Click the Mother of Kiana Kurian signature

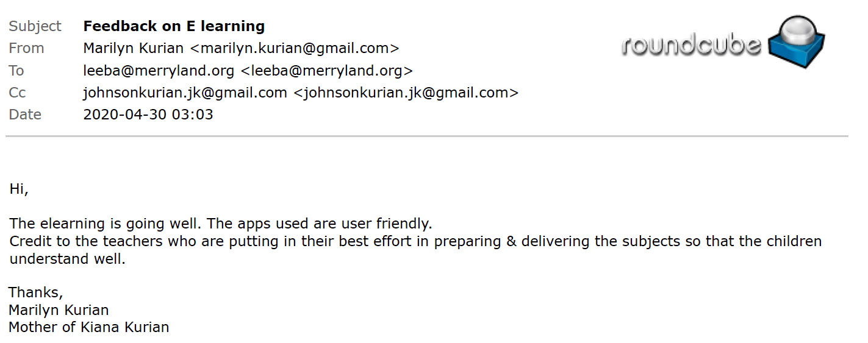coord(89,327)
